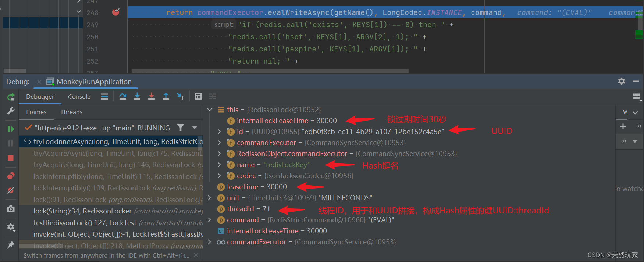Rerun MonkeyRunApplication with the rerun icon
644x262 pixels.
pos(11,97)
